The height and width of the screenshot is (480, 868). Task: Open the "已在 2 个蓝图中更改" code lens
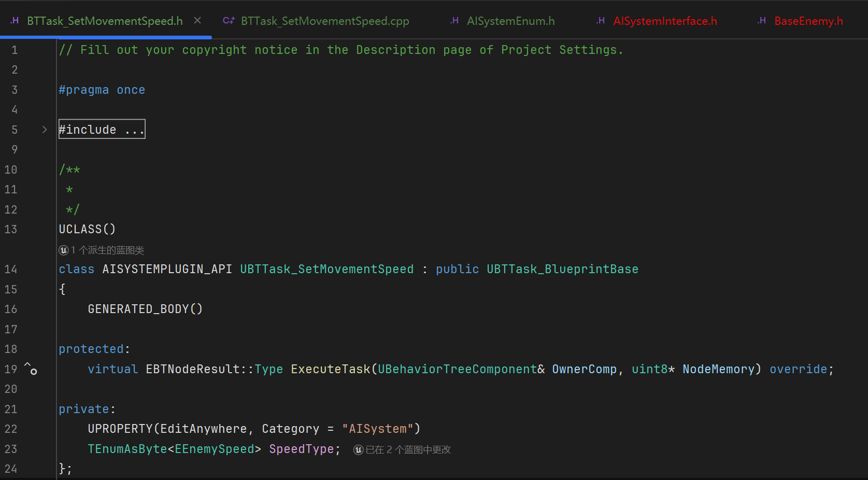[x=402, y=449]
